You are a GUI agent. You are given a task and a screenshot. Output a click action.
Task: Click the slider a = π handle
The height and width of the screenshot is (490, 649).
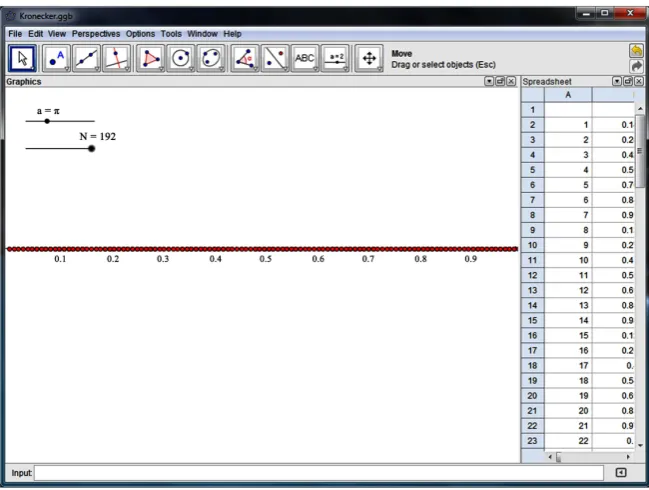(x=47, y=121)
